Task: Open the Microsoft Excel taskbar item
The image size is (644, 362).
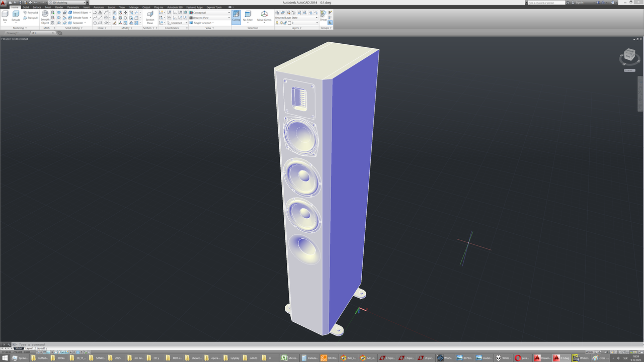Action: coord(291,358)
